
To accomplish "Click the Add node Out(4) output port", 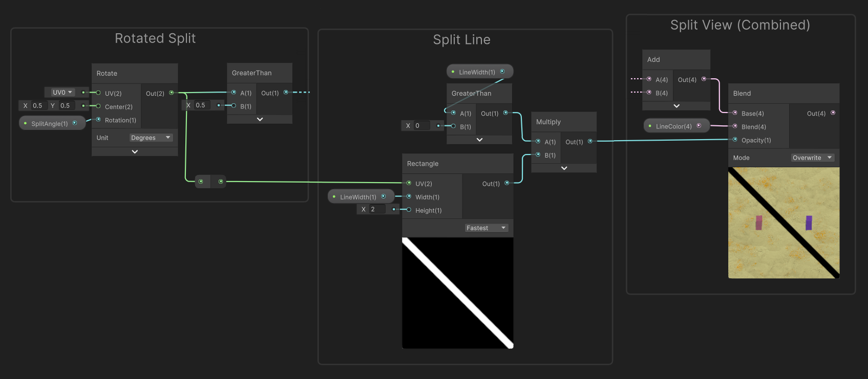I will (x=704, y=79).
